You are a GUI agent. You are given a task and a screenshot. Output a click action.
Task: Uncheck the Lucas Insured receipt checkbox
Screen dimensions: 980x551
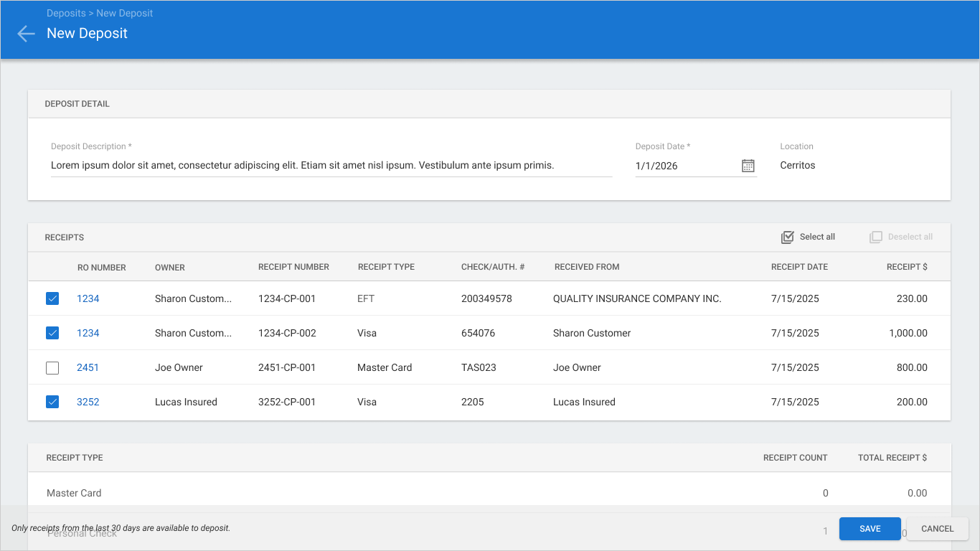pos(52,402)
